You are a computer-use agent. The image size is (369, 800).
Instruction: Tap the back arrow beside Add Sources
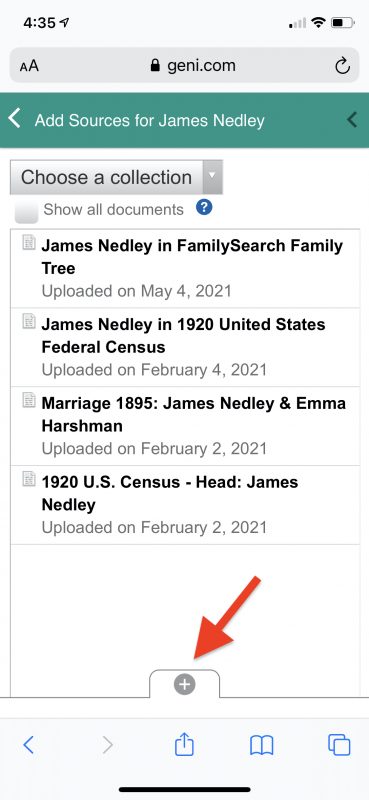pyautogui.click(x=15, y=119)
